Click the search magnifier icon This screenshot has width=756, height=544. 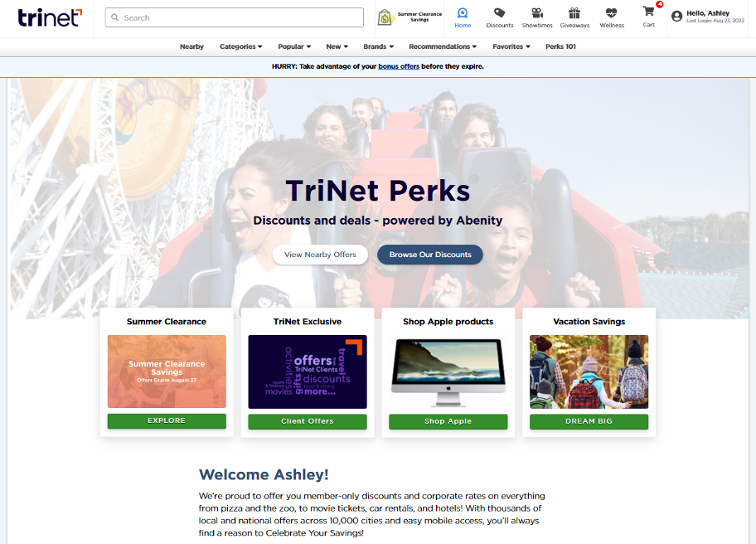pos(114,17)
